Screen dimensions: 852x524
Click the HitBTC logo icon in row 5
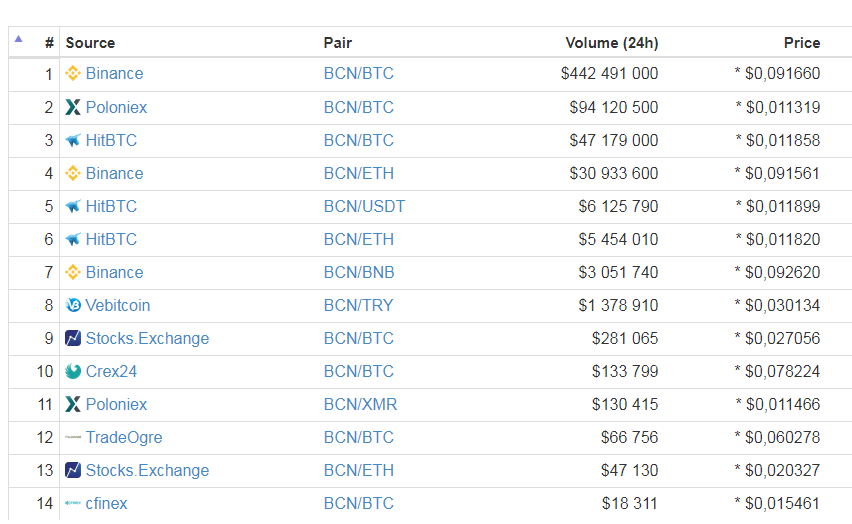(73, 207)
